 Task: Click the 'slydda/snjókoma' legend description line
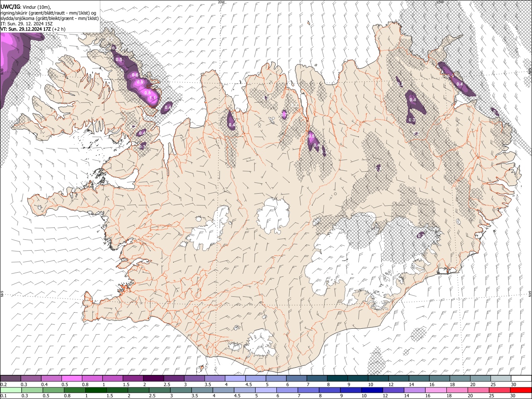[50, 18]
